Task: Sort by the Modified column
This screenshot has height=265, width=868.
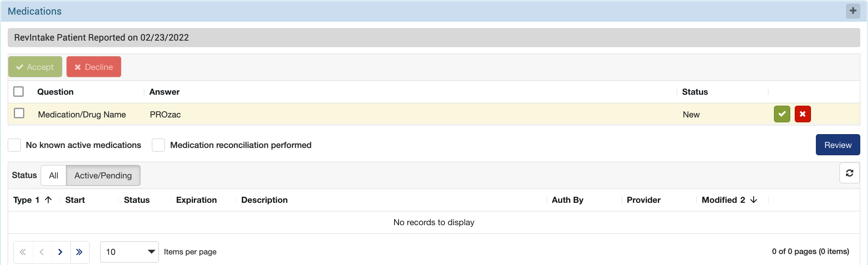Action: point(719,200)
